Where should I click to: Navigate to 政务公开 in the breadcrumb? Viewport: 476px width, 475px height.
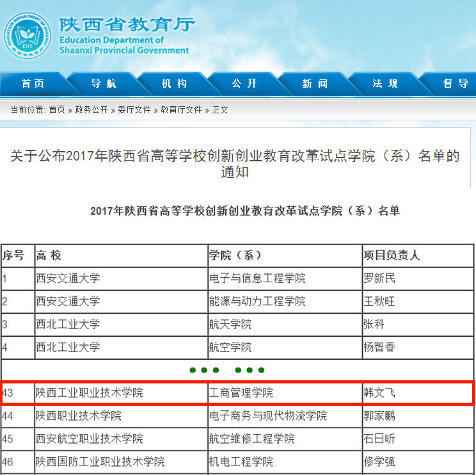(x=91, y=110)
